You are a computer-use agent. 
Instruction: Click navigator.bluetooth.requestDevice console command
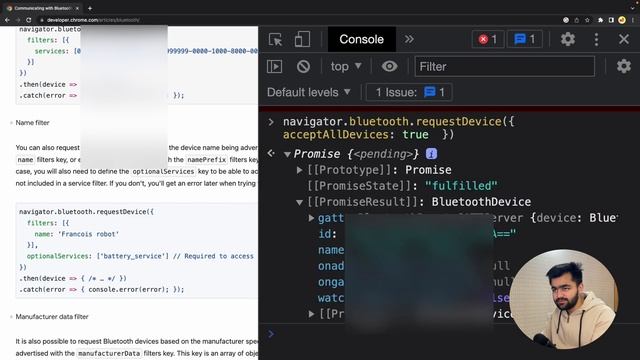click(399, 128)
